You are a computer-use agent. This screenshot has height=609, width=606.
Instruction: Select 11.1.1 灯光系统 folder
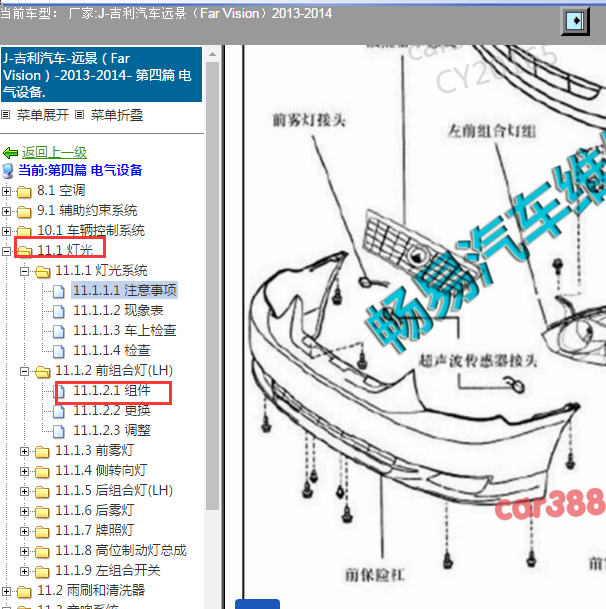point(101,270)
